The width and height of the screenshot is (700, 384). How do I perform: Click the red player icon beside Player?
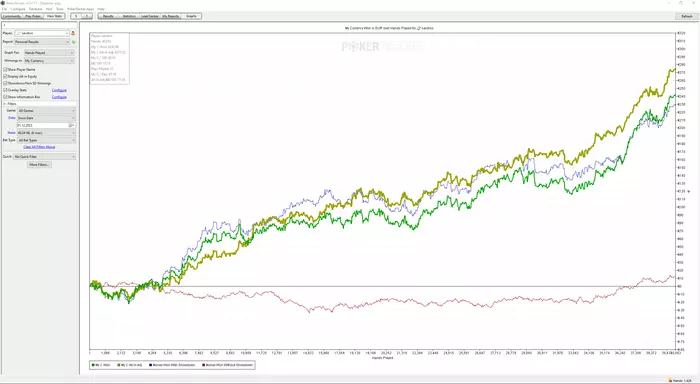point(73,33)
